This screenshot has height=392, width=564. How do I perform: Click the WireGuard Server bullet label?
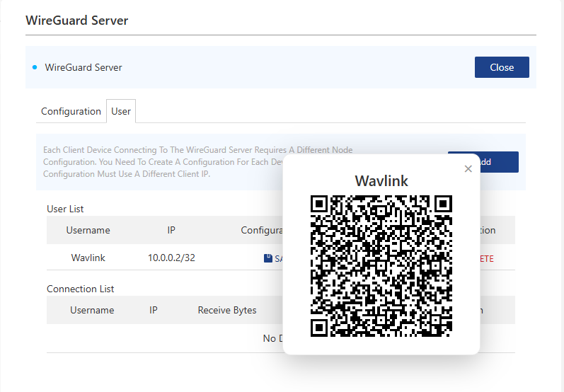tap(83, 67)
